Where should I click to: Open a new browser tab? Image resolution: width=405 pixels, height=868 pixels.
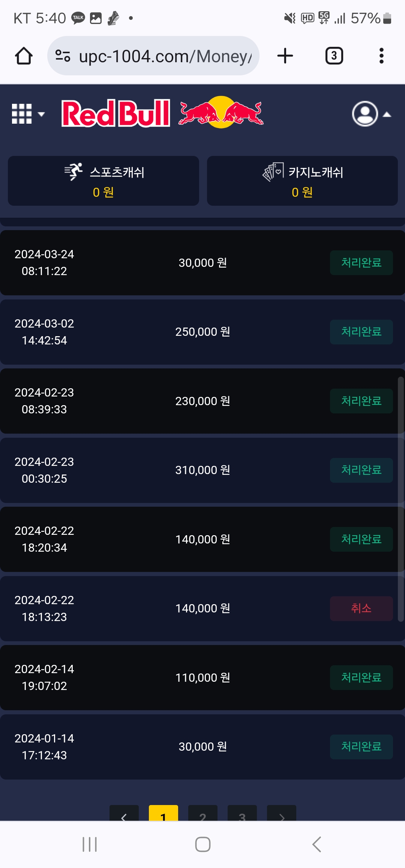[285, 56]
